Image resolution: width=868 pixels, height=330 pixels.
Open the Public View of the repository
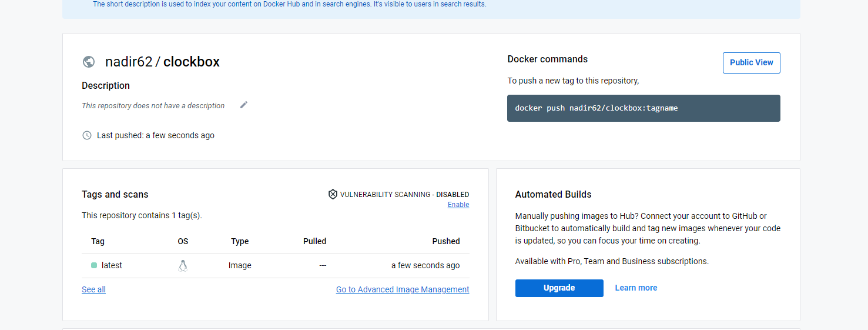752,63
